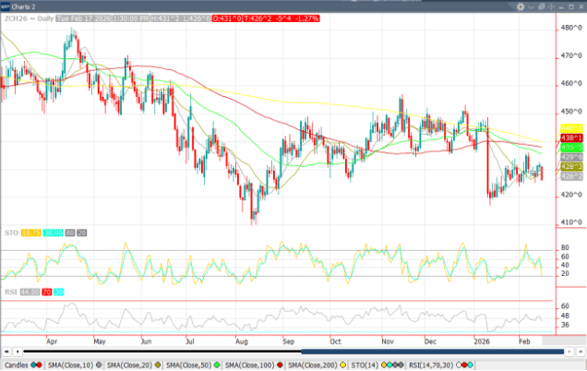Click yellow color dot of SMA(Close,200)
Screen dimensions: 587x371
click(x=343, y=365)
